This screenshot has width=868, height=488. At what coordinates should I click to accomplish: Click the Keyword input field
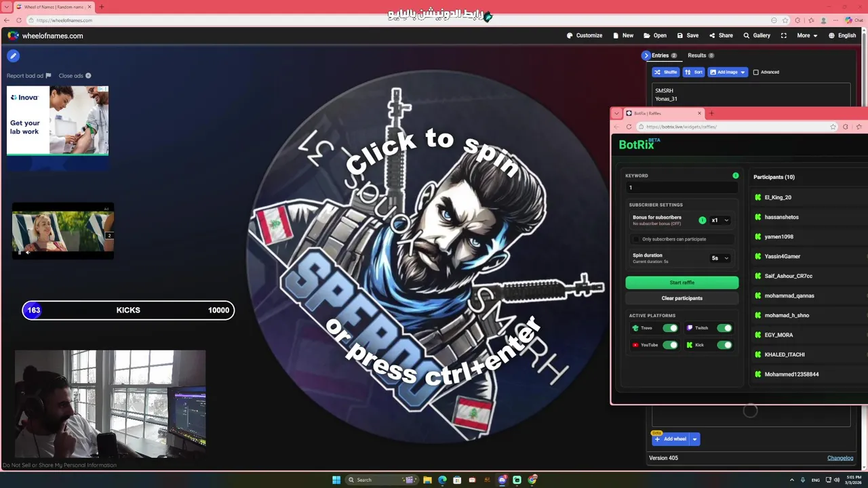[x=682, y=188]
